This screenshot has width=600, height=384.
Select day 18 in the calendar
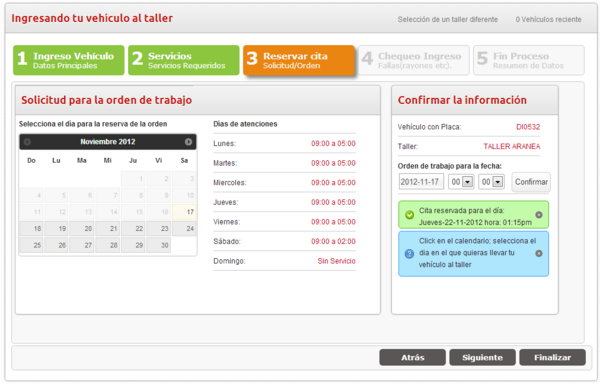pos(31,229)
